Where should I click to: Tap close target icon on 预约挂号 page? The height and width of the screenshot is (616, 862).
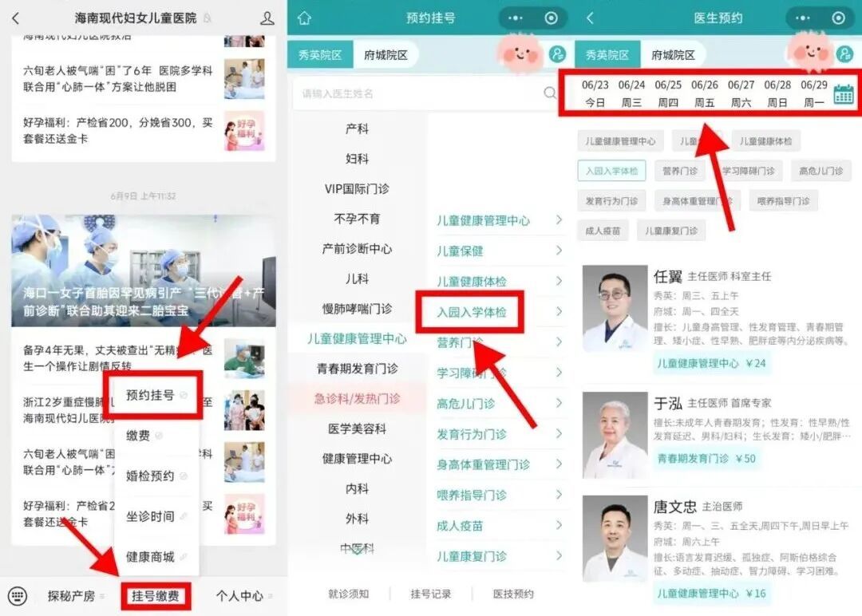pos(551,18)
